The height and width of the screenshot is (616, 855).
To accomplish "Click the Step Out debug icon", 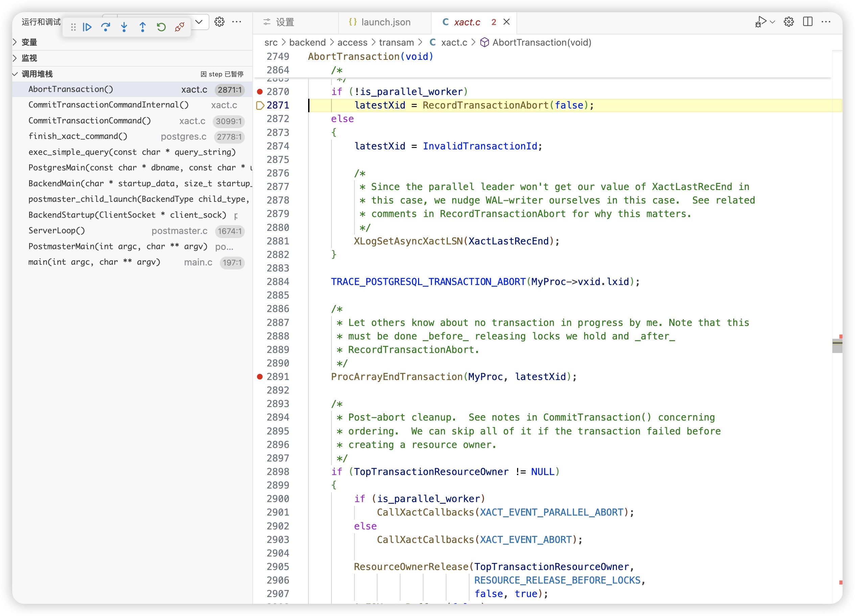I will 142,27.
